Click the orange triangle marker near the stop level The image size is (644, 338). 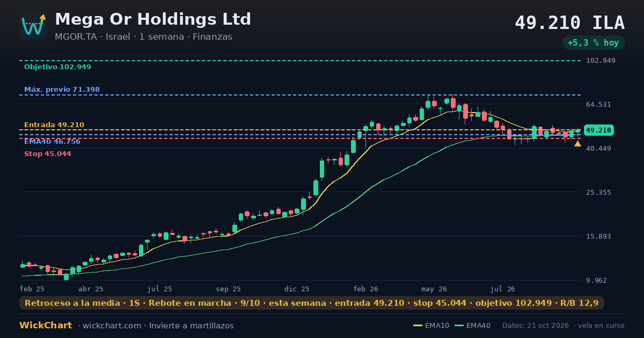(x=577, y=144)
